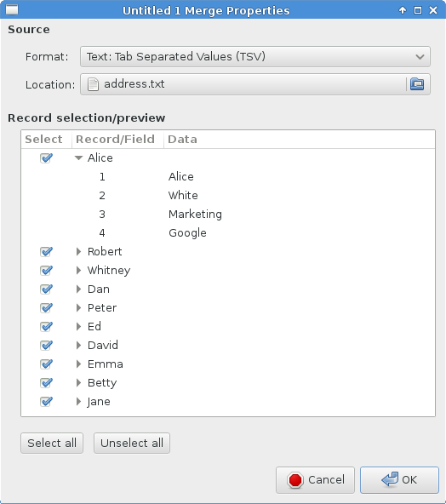The image size is (446, 504).
Task: Expand the Emma record fields
Action: 78,364
